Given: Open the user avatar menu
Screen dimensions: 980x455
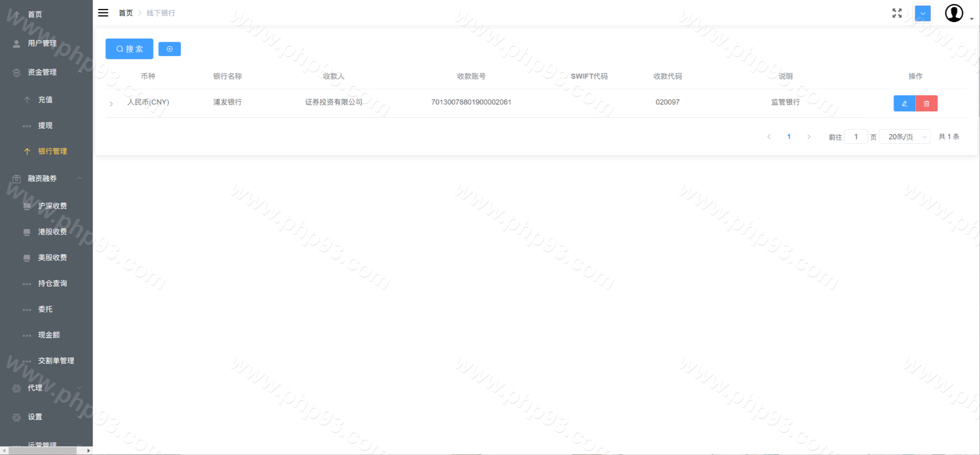Looking at the screenshot, I should coord(954,13).
